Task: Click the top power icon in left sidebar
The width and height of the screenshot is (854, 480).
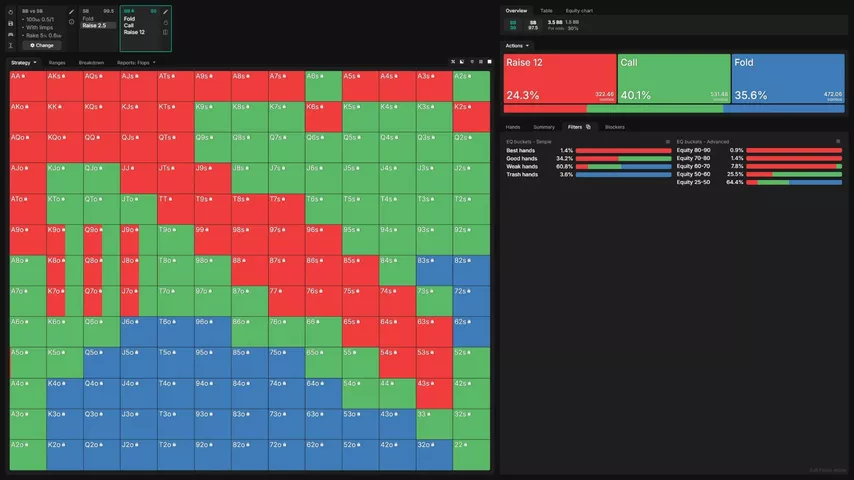Action: pyautogui.click(x=10, y=11)
